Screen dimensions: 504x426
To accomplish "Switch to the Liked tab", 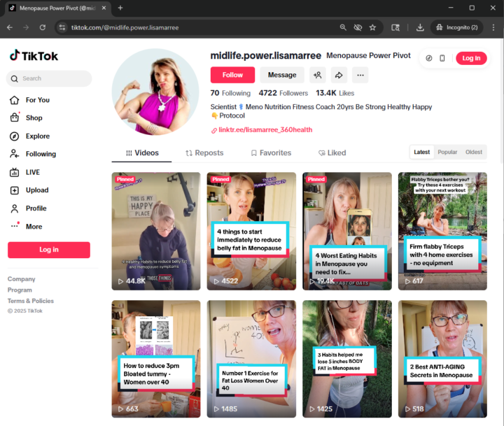I will click(332, 153).
